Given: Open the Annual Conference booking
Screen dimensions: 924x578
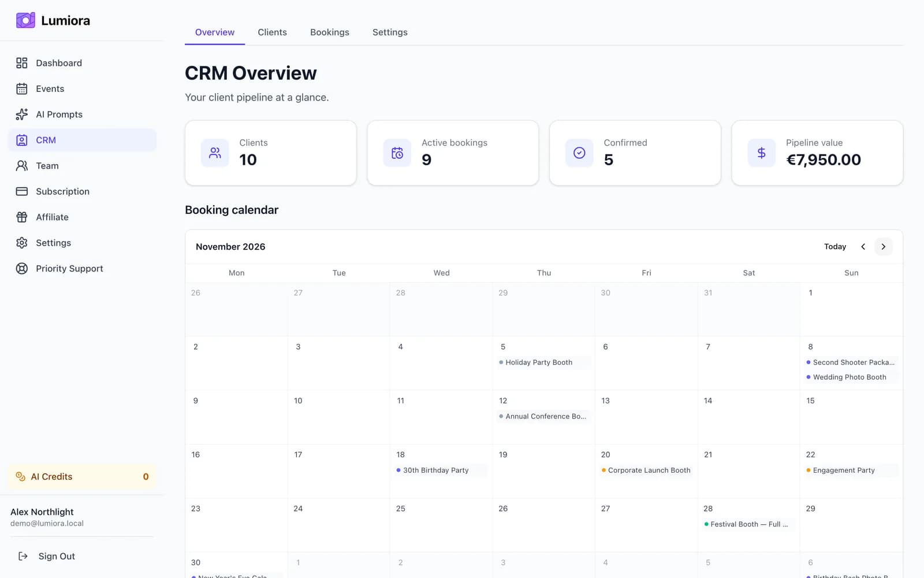Looking at the screenshot, I should point(543,416).
